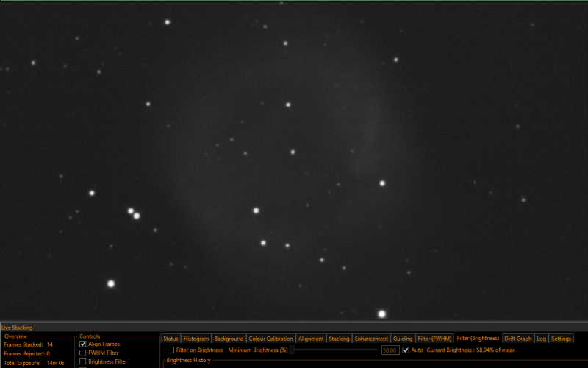Open the Histogram tab
Image resolution: width=588 pixels, height=368 pixels.
196,339
